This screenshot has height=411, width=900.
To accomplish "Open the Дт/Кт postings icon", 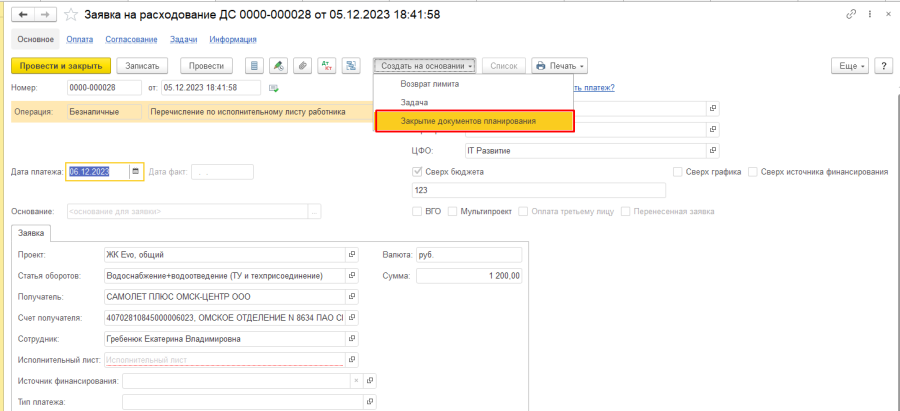I will coord(327,66).
